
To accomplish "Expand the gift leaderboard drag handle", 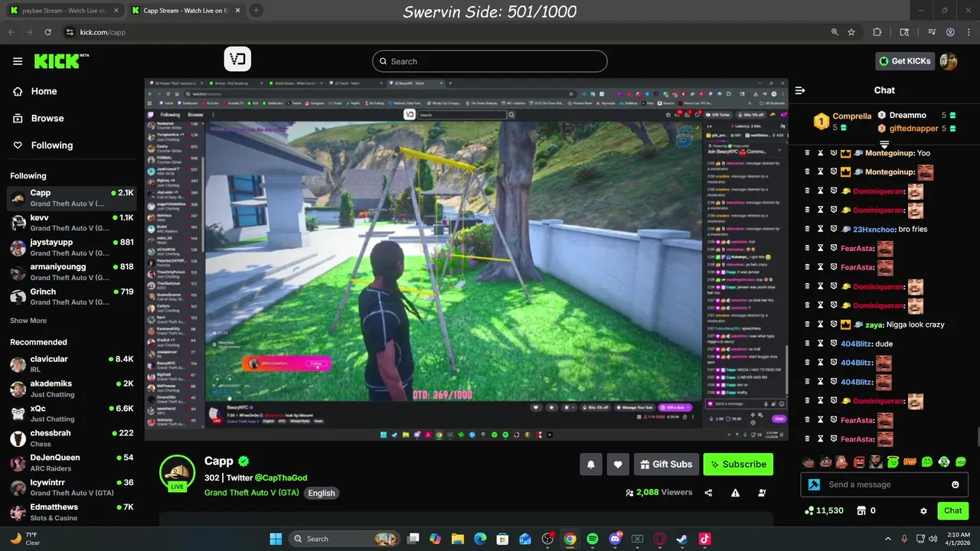I will click(x=884, y=144).
